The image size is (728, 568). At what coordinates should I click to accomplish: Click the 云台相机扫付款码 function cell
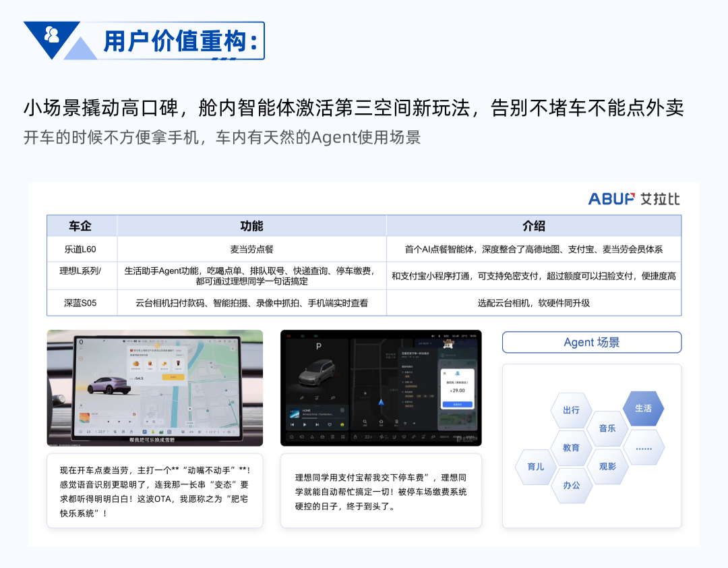tap(251, 303)
